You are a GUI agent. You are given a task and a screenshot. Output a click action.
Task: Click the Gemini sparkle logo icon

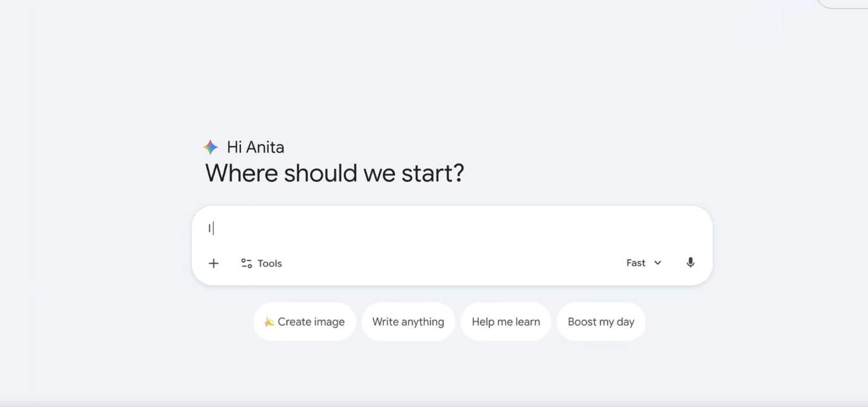tap(211, 147)
